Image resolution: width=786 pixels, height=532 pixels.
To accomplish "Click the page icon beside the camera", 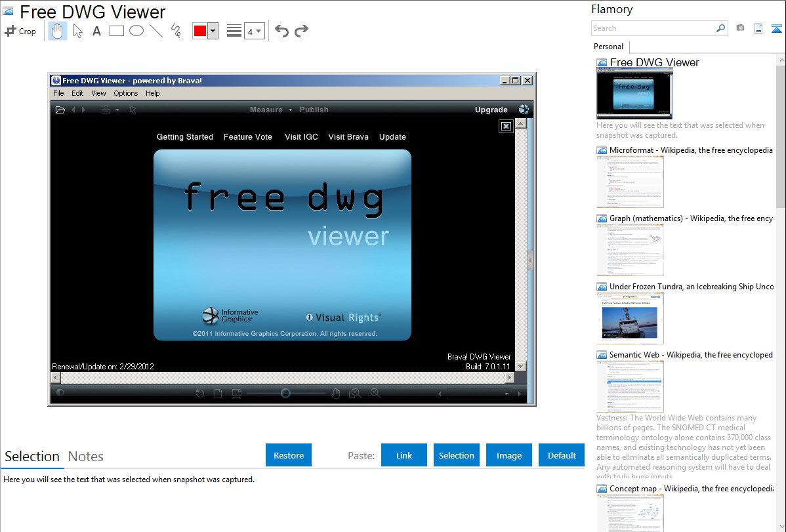I will click(x=758, y=28).
